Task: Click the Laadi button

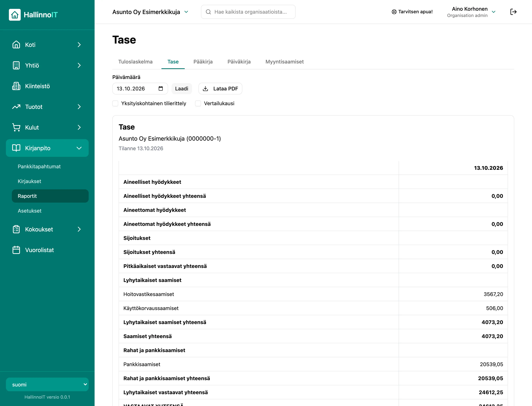Action: (x=182, y=89)
